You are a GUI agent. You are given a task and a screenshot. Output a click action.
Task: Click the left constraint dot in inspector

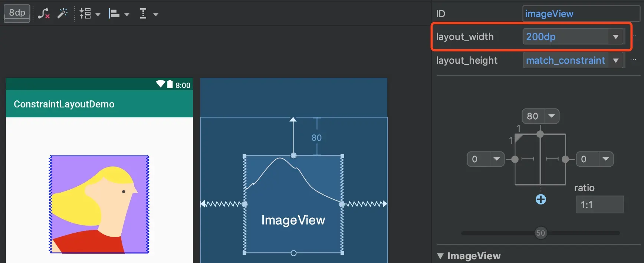[515, 159]
